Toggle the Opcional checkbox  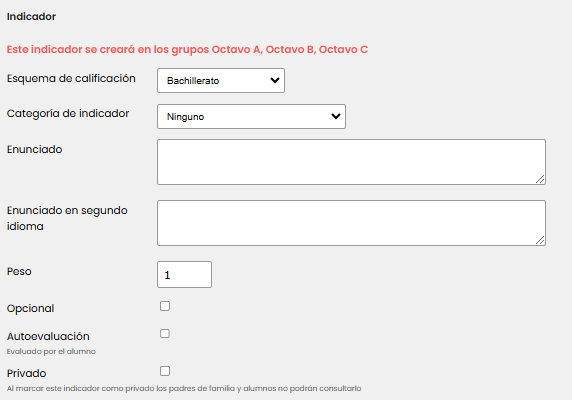165,306
